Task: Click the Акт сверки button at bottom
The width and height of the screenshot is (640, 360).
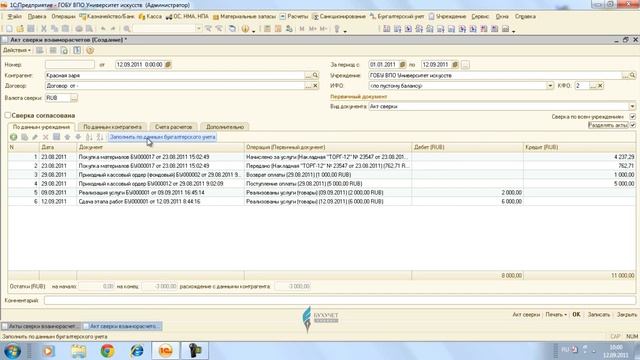Action: (526, 314)
